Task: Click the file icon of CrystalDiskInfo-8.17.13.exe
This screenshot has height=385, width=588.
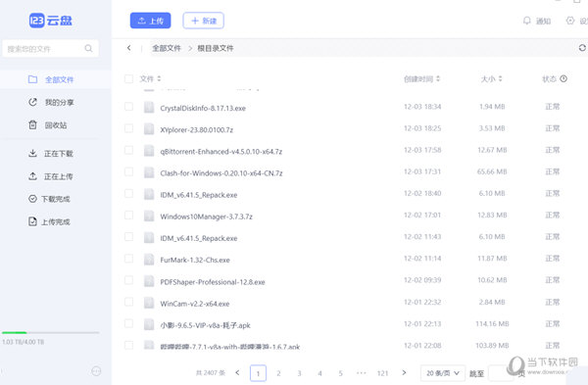Action: tap(149, 107)
